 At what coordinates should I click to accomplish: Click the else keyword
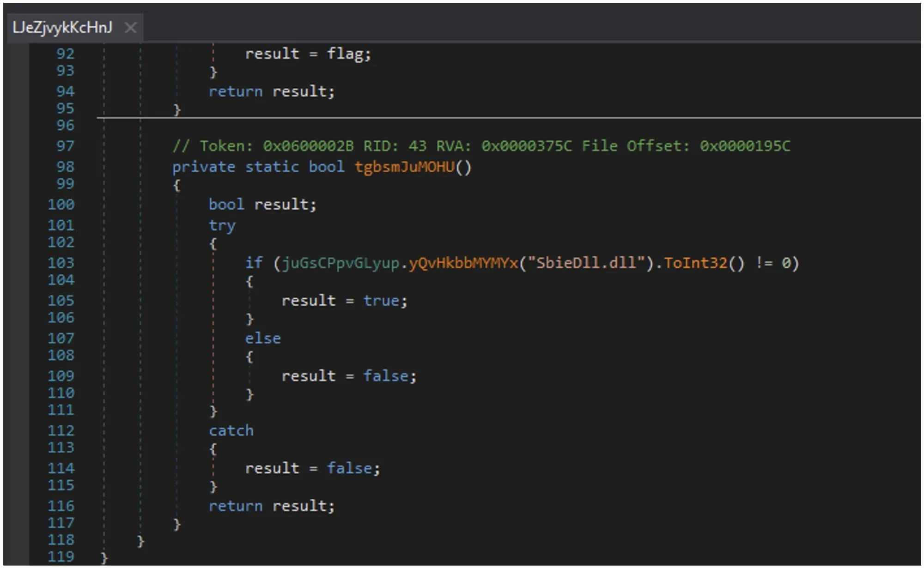tap(263, 338)
